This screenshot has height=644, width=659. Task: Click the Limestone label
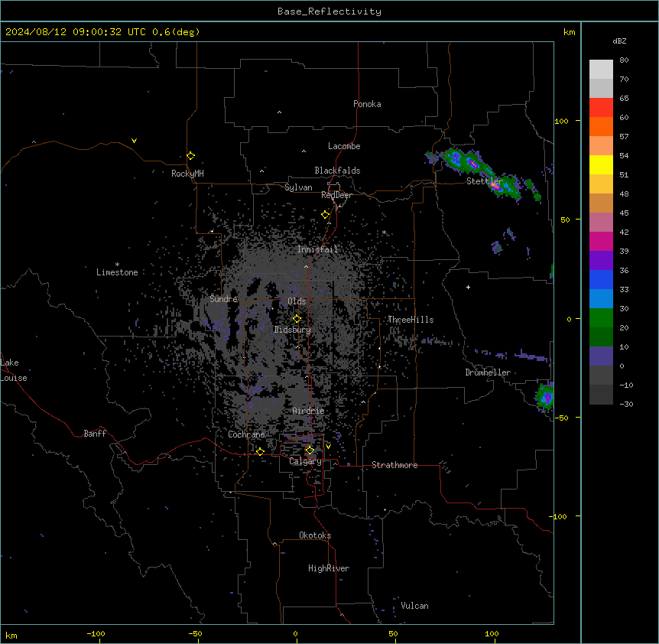pyautogui.click(x=117, y=272)
